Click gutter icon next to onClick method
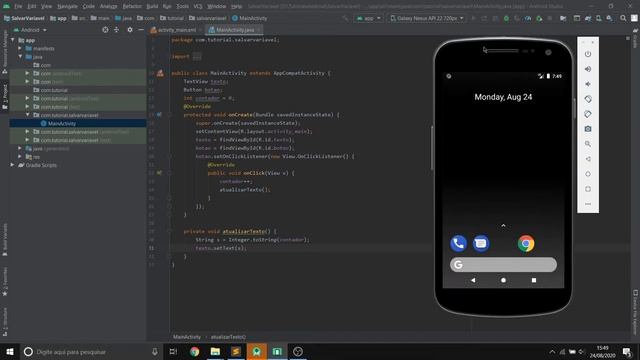The height and width of the screenshot is (360, 640). 159,173
